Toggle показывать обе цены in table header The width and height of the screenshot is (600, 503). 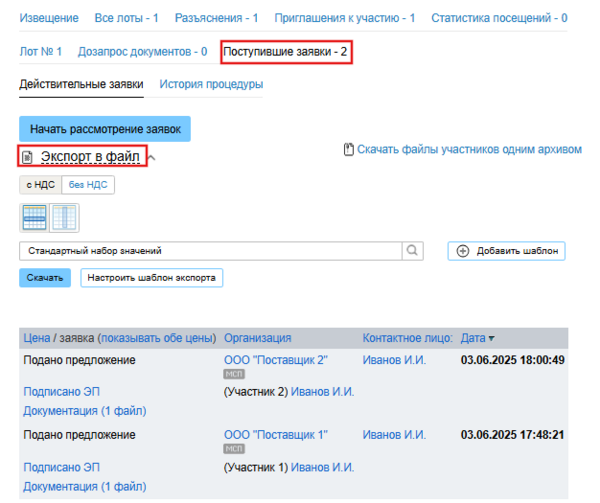[156, 338]
